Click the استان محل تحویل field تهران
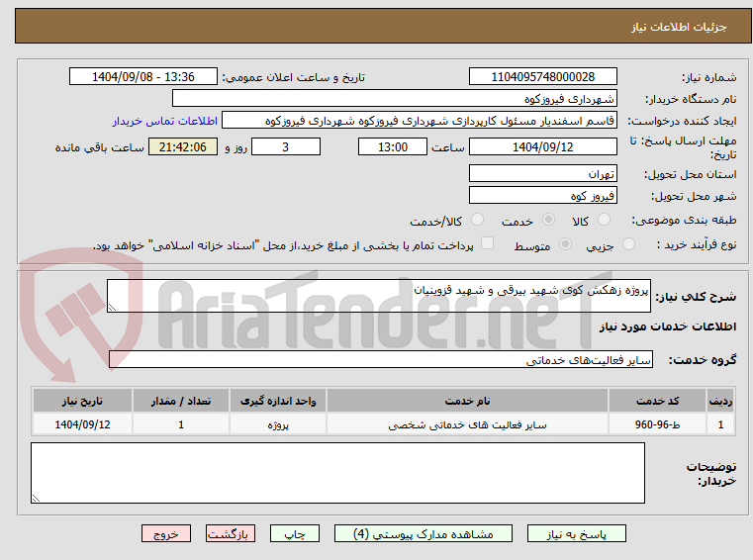 pos(542,173)
